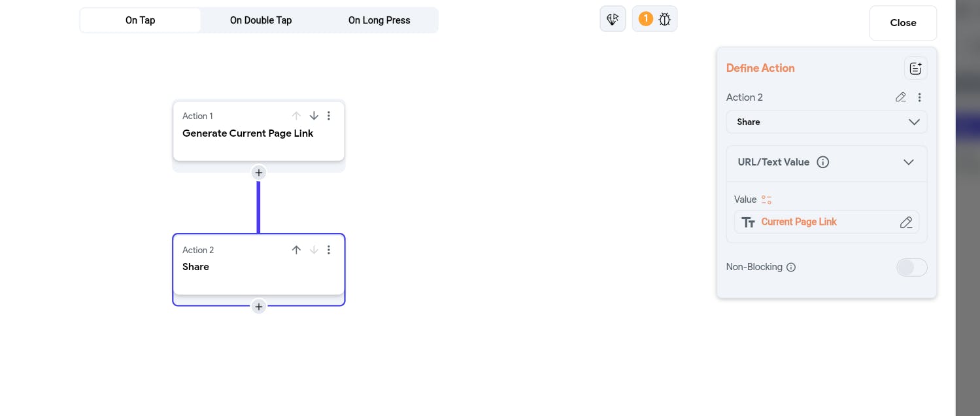Open Action 2 card more options menu
This screenshot has height=416, width=980.
(329, 250)
